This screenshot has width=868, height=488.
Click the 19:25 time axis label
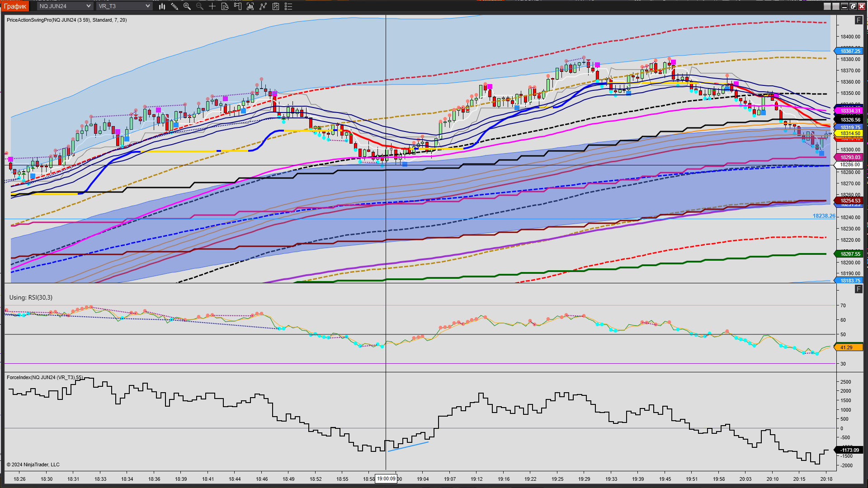[x=557, y=479]
